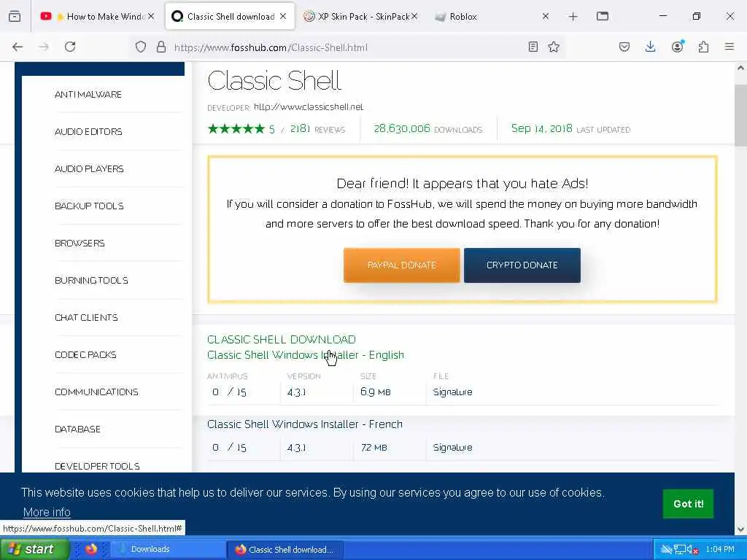Click the Crypto Donate button
The image size is (747, 560).
point(522,265)
